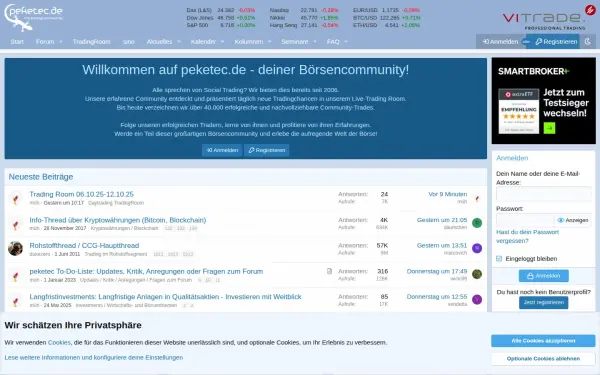Open Kryptowährungen / Blockchain forum link
Screen dimensions: 600x375
124,228
